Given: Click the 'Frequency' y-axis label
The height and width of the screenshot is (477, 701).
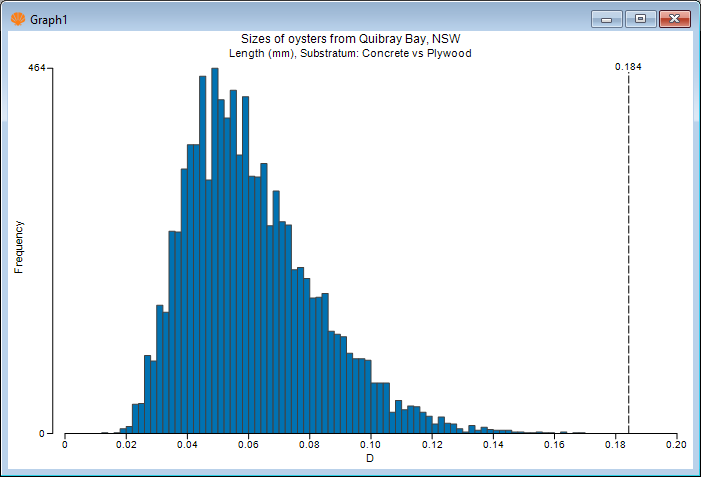Looking at the screenshot, I should pyautogui.click(x=18, y=251).
